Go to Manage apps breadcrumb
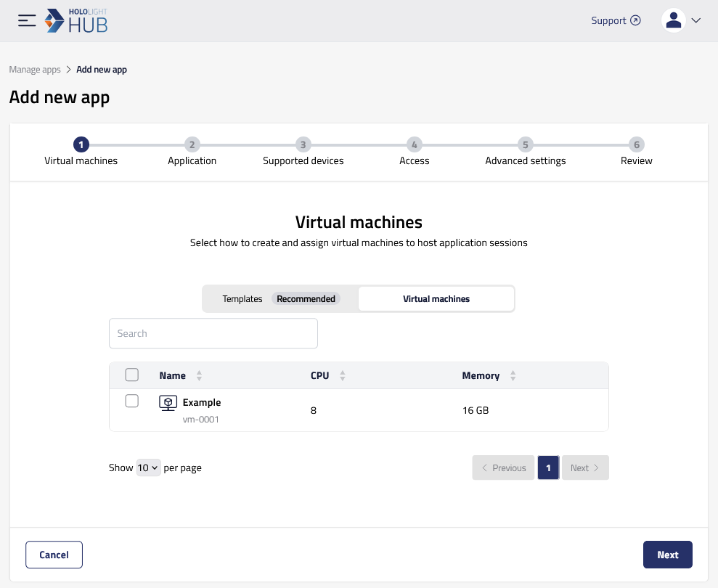Image resolution: width=718 pixels, height=588 pixels. point(35,70)
